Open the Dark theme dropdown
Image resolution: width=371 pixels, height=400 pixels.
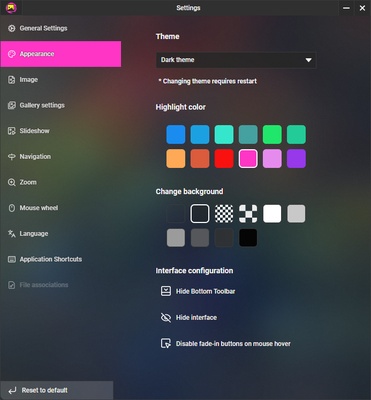[236, 60]
